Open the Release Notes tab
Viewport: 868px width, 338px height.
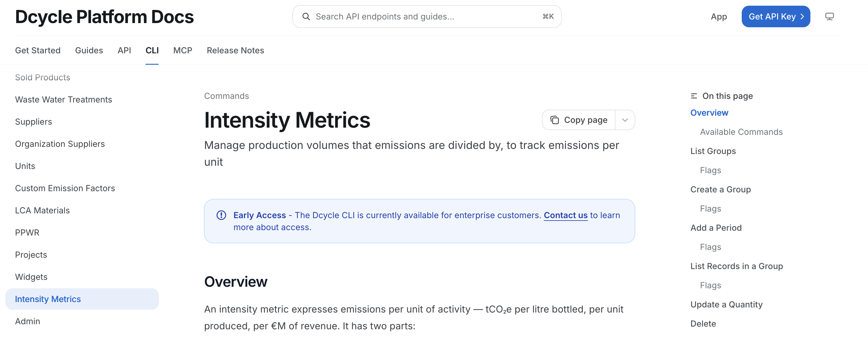click(235, 50)
